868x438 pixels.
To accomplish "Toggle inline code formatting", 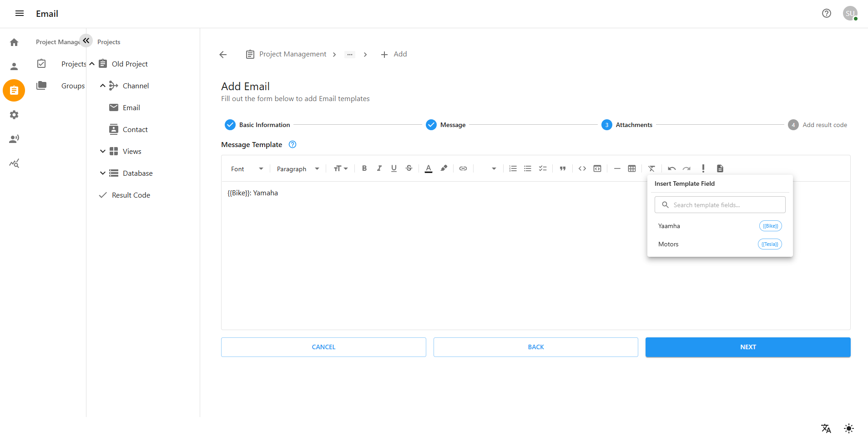I will pyautogui.click(x=582, y=168).
